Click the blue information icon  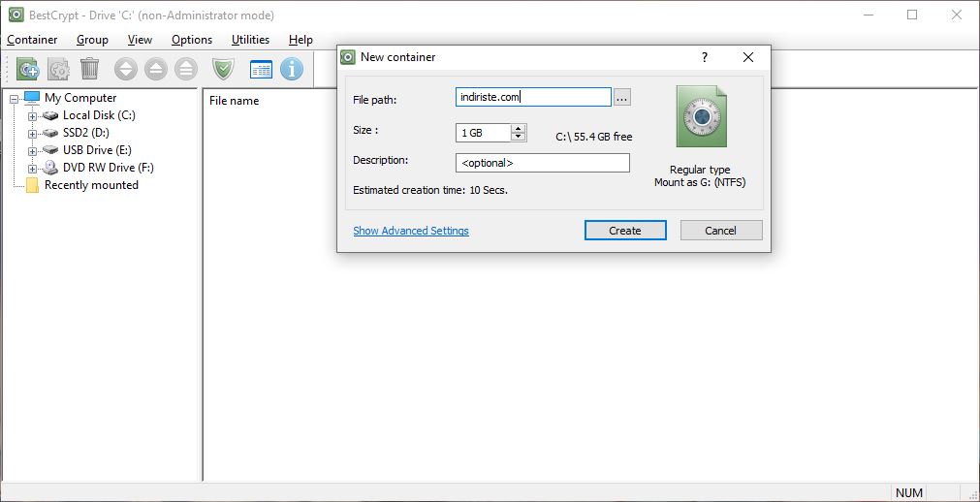(x=292, y=69)
